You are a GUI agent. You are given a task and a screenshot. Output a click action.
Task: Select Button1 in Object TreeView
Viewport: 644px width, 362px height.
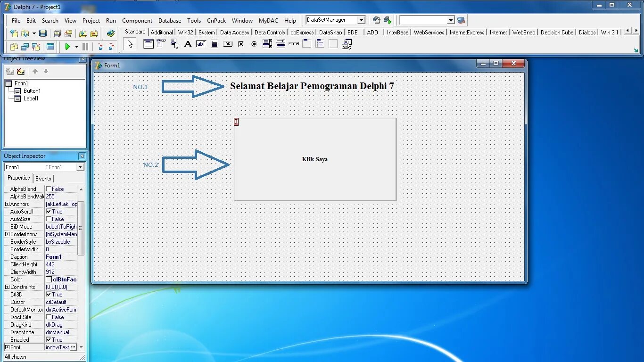(32, 91)
